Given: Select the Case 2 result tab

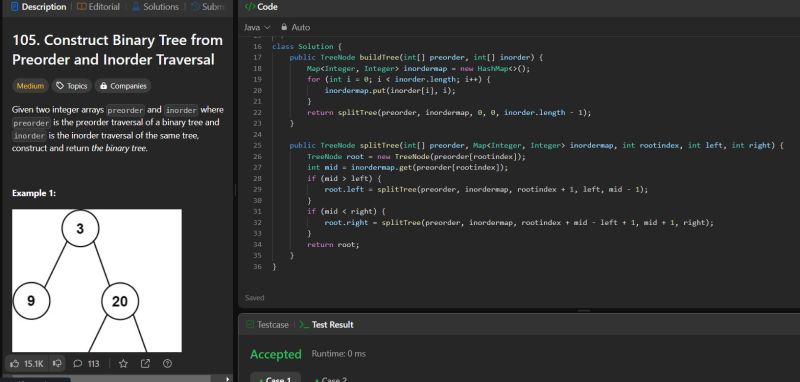Looking at the screenshot, I should point(331,379).
